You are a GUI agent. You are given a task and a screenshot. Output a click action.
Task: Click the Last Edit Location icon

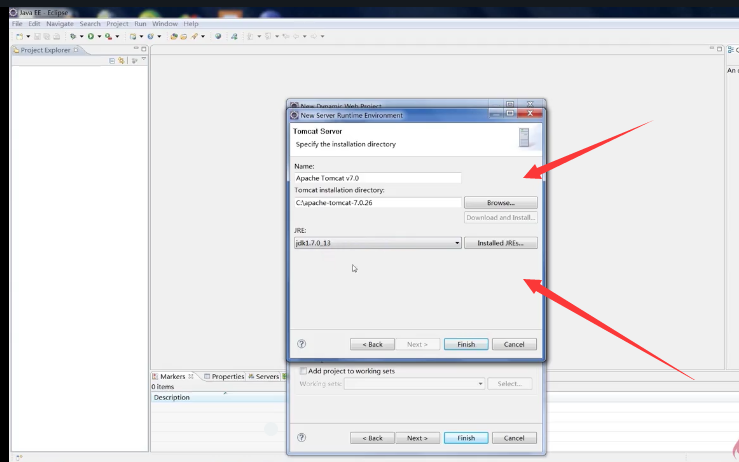point(286,36)
